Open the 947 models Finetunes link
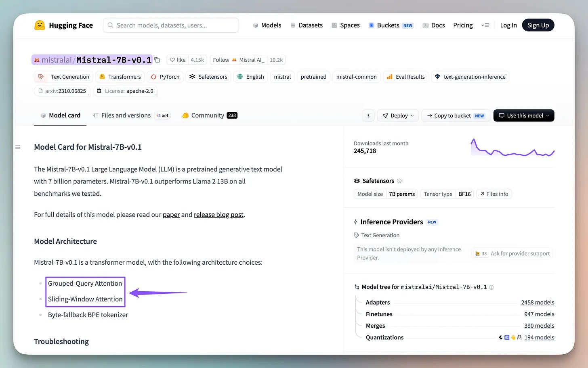 coord(539,314)
